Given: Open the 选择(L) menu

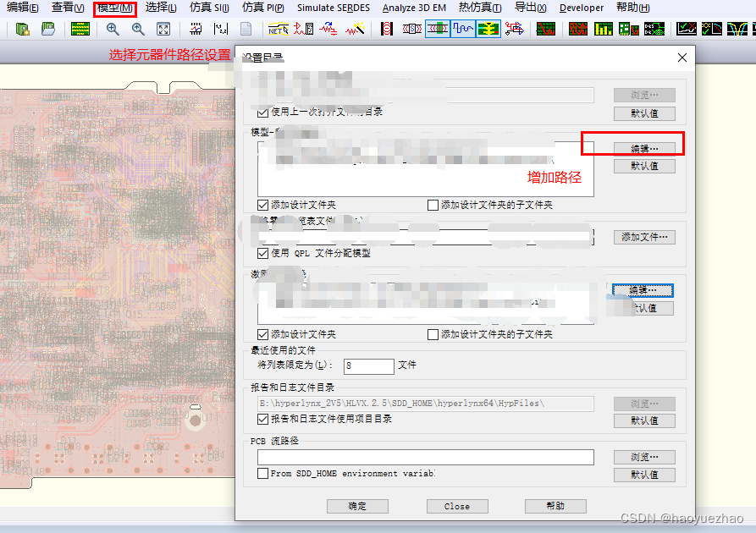Looking at the screenshot, I should [161, 8].
